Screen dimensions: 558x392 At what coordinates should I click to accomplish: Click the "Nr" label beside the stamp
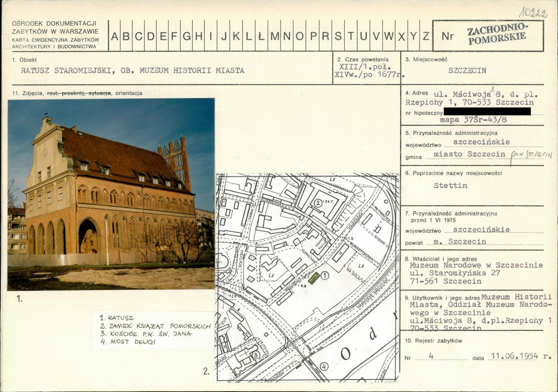447,36
